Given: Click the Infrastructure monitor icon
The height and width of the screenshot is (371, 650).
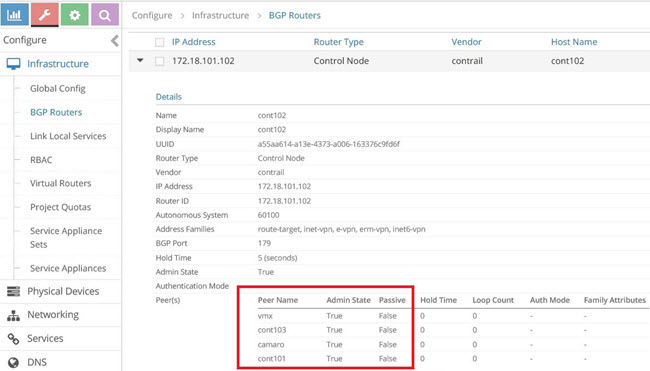Looking at the screenshot, I should click(x=13, y=64).
